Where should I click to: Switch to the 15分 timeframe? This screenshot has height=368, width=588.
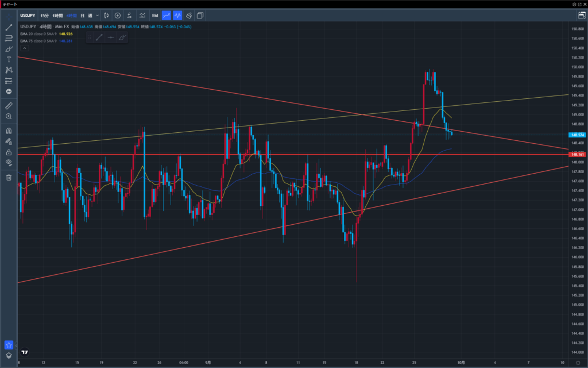(45, 16)
